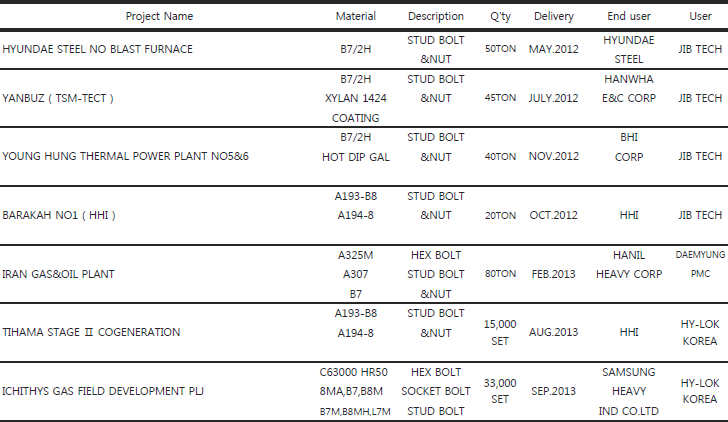Select ICHITHYS GAS FIELD DEVELOPMENT PLJ cell
Screen dimensions: 728x422
[103, 391]
